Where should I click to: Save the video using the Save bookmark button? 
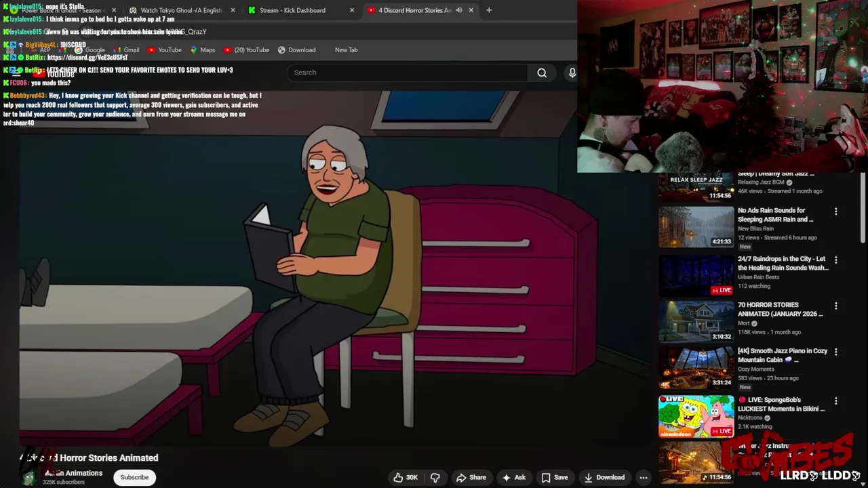(554, 477)
